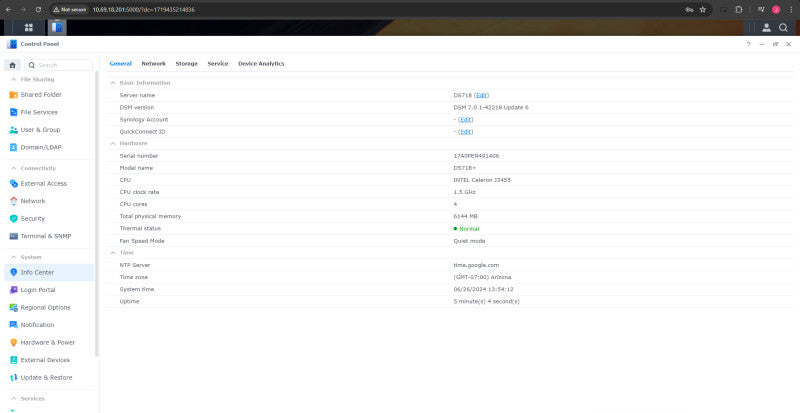Click the system time 06/26/2024 value
The image size is (800, 413).
(x=483, y=289)
